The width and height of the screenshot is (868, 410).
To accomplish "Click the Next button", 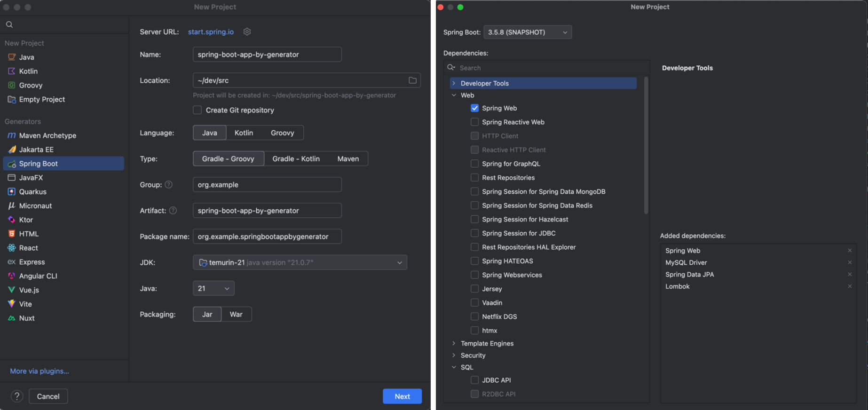I will tap(402, 396).
